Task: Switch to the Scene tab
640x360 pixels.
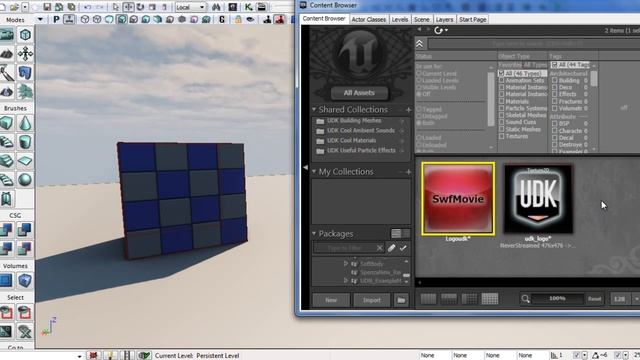Action: pos(422,20)
